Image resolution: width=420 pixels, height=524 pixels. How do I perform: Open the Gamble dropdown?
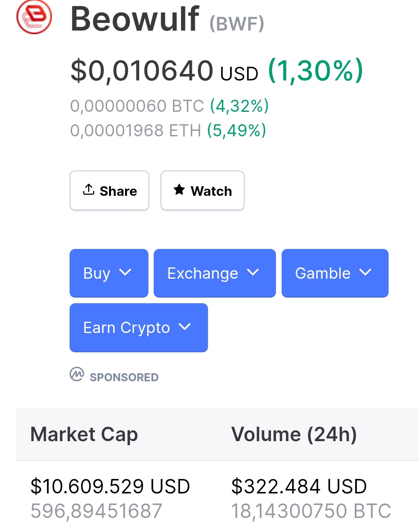point(335,273)
